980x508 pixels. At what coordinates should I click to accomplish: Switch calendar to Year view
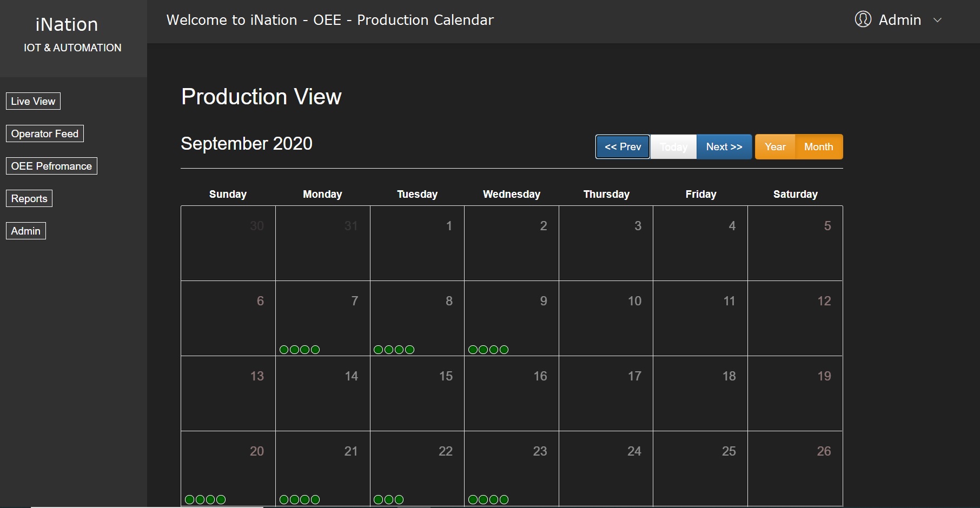pos(775,147)
